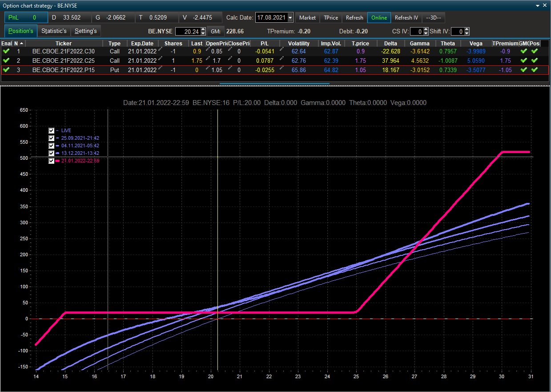The height and width of the screenshot is (392, 551).
Task: Adjust the Shift IV spinner arrows
Action: [x=467, y=31]
